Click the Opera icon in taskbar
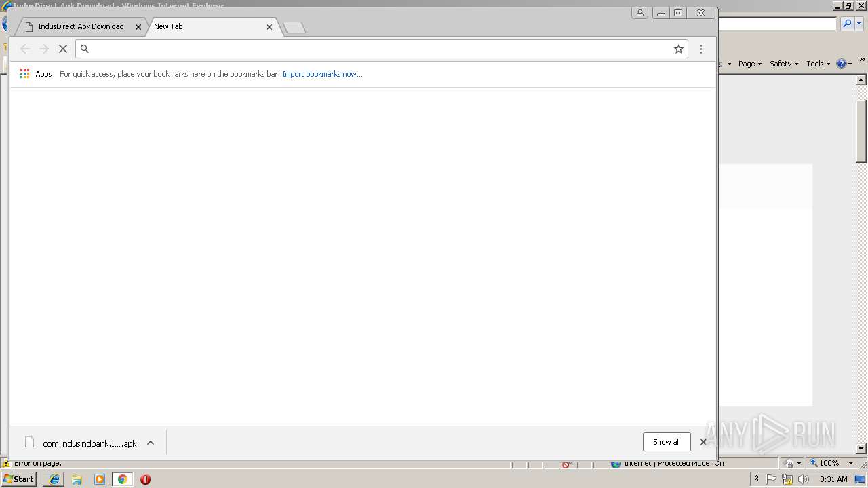 (x=145, y=479)
